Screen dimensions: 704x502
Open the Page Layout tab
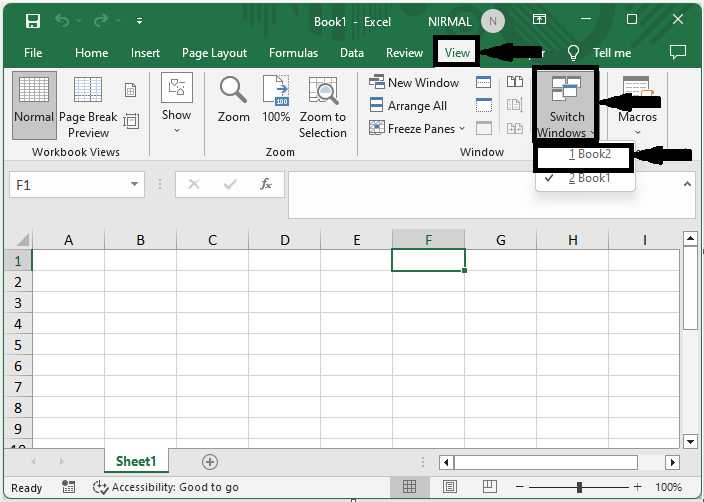pos(214,53)
